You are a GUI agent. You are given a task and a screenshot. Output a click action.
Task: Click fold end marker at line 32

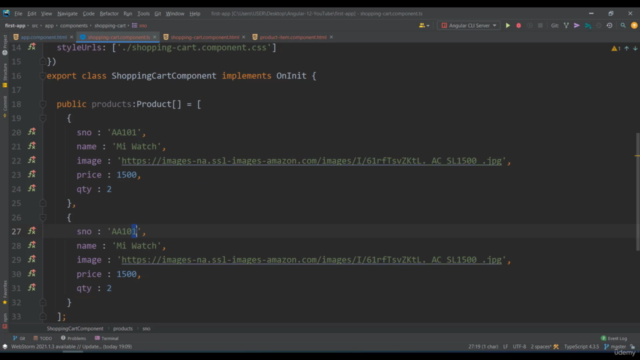coord(42,302)
